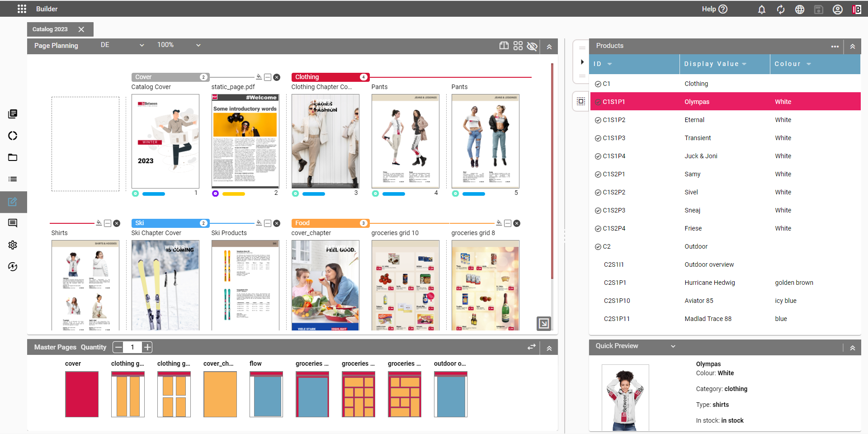Toggle the checkmark next to C2 Outdoor
The height and width of the screenshot is (434, 868).
pyautogui.click(x=598, y=246)
